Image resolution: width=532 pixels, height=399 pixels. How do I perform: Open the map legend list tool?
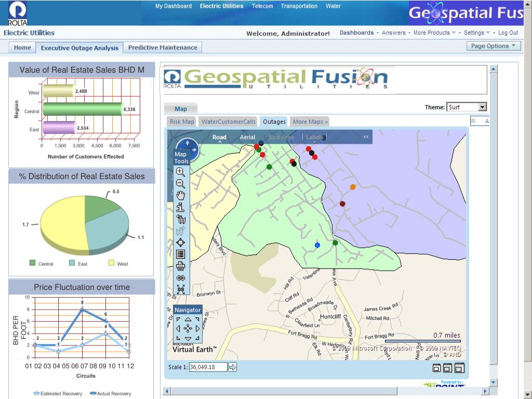click(x=180, y=254)
